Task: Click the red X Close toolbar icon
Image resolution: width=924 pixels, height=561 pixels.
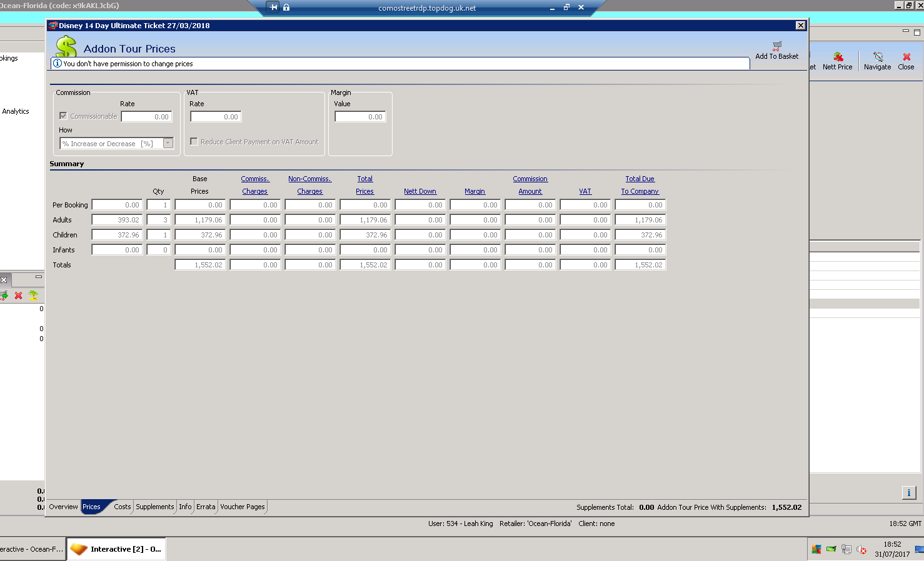Action: [906, 57]
